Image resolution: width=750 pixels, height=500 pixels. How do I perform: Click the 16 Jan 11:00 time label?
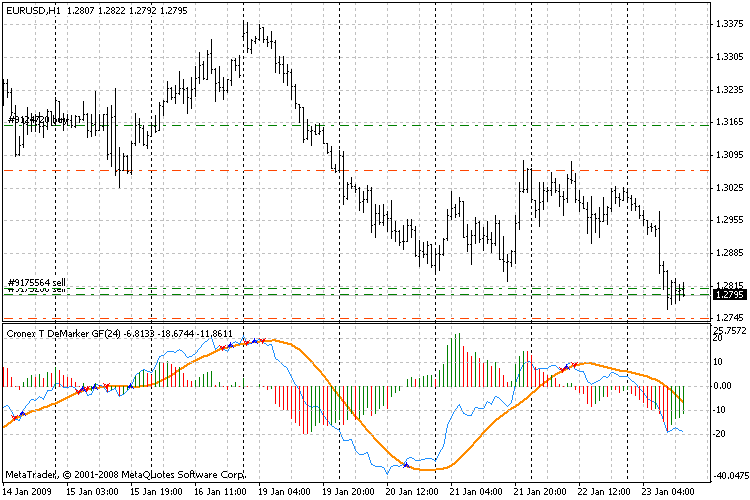coord(220,491)
